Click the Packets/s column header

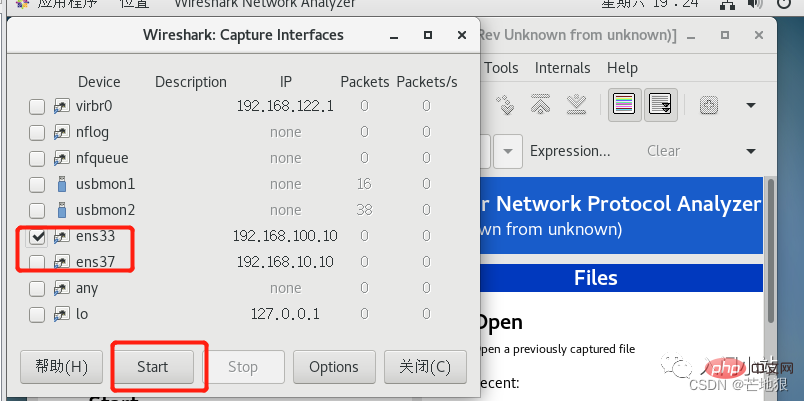427,82
